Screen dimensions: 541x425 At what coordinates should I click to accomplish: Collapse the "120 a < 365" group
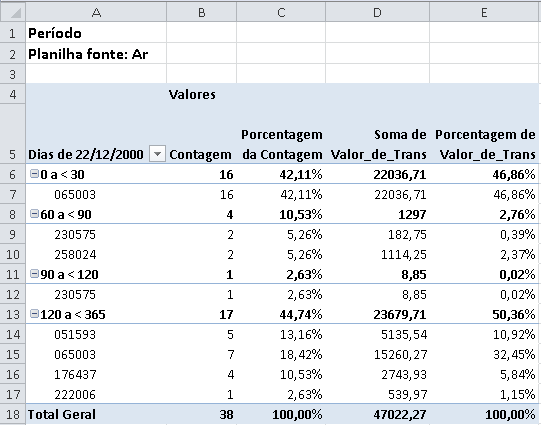click(34, 314)
